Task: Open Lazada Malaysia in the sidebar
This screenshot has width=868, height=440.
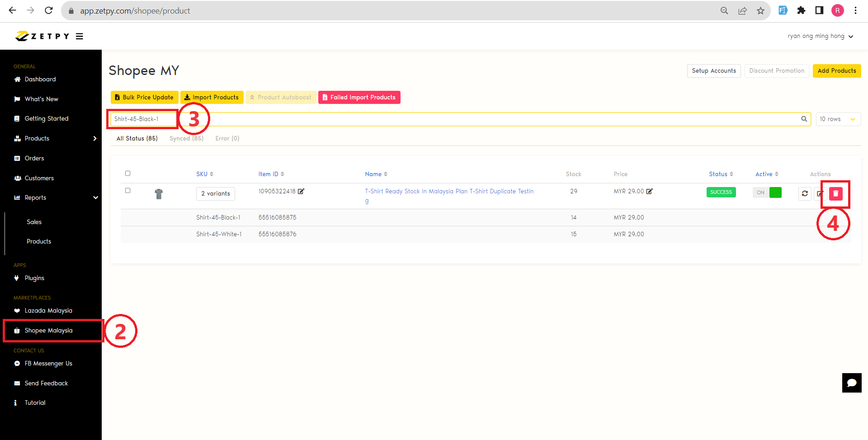Action: coord(48,311)
